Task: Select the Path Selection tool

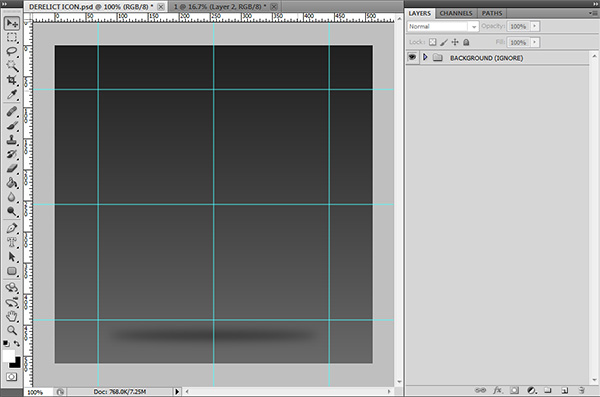Action: (12, 256)
